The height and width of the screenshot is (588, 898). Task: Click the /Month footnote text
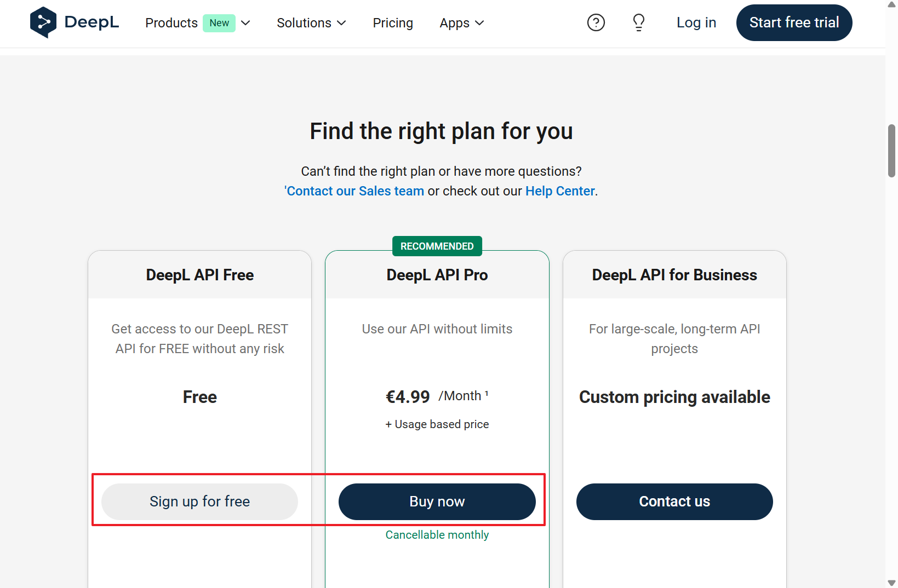click(464, 396)
